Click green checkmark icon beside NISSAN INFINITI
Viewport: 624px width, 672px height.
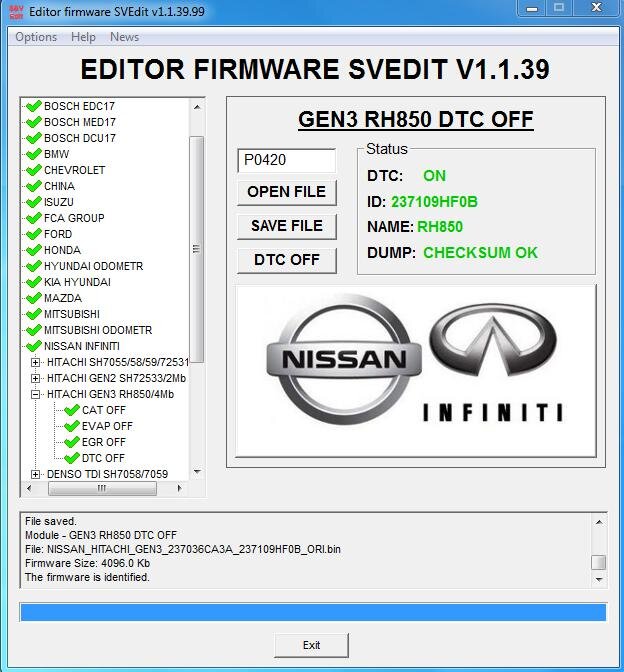[x=33, y=346]
